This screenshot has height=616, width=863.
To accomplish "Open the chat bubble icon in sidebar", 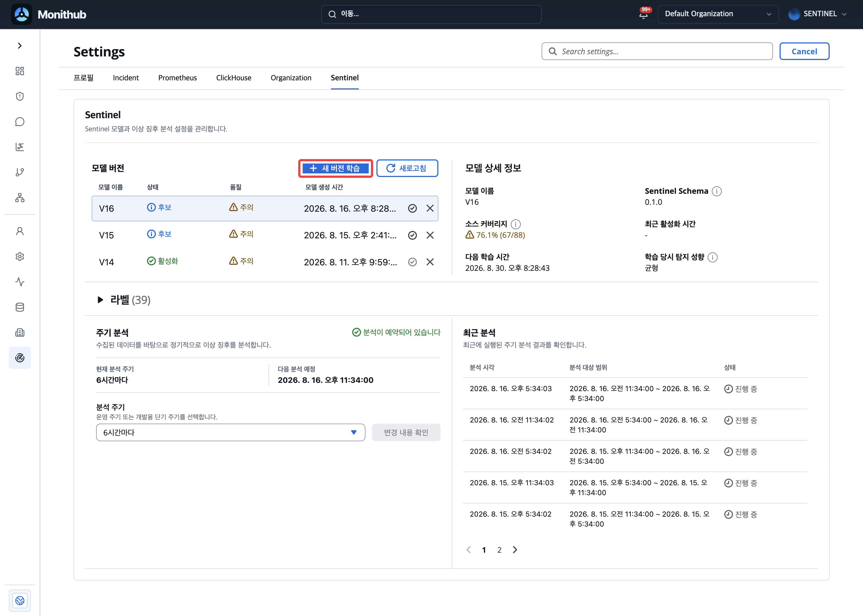I will click(20, 122).
